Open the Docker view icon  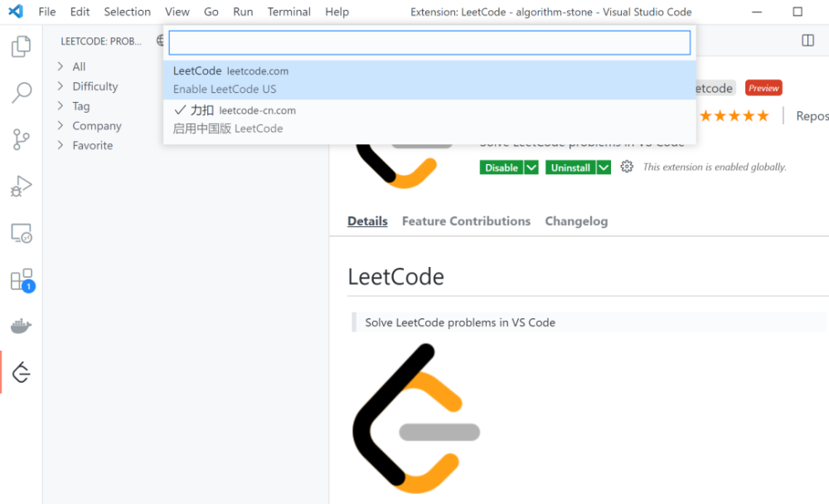(x=22, y=326)
